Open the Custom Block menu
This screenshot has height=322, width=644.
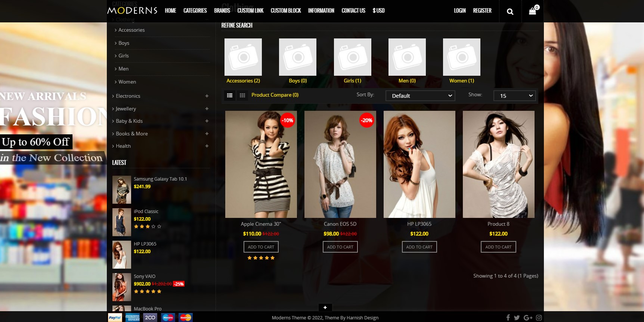pos(286,10)
